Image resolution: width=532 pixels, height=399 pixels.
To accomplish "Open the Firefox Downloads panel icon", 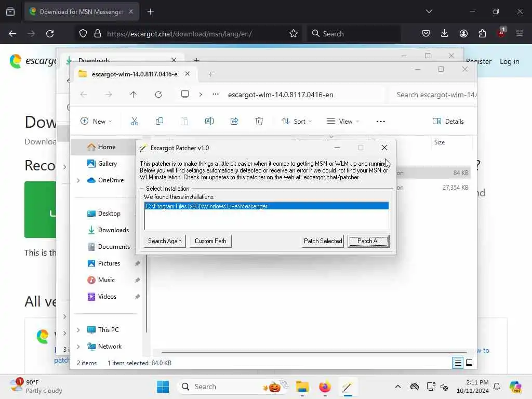I will point(445,33).
